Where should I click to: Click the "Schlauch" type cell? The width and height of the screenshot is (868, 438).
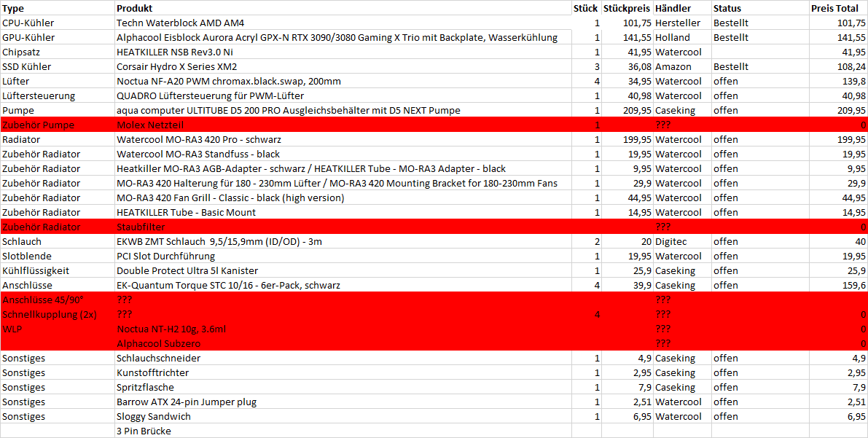click(x=58, y=241)
